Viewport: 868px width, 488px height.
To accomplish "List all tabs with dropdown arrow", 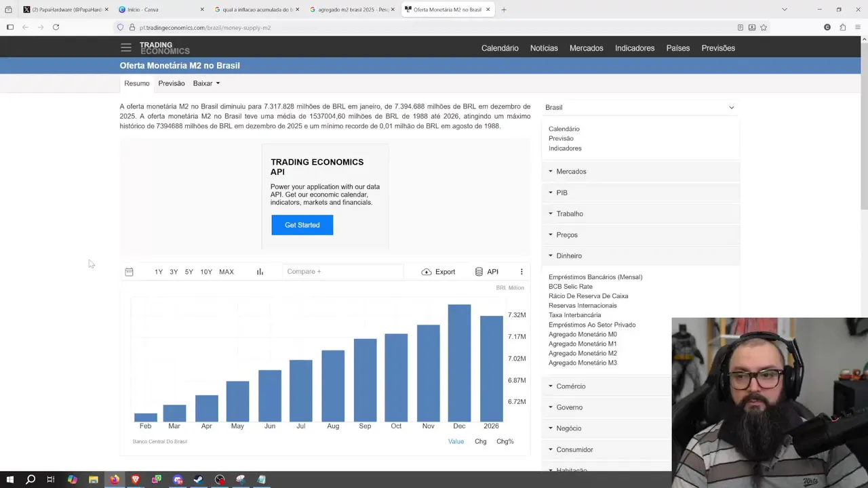I will tap(785, 9).
